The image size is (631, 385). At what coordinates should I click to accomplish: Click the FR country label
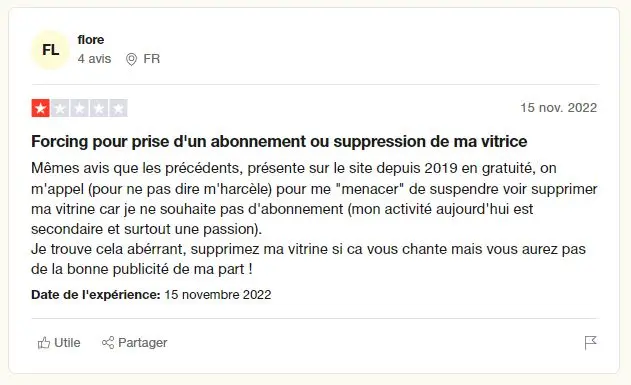coord(152,59)
